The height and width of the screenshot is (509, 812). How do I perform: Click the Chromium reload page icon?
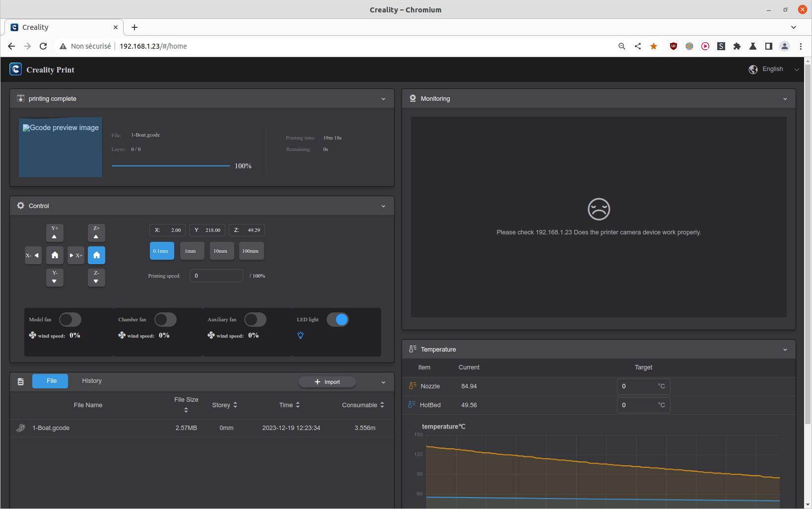click(x=43, y=46)
